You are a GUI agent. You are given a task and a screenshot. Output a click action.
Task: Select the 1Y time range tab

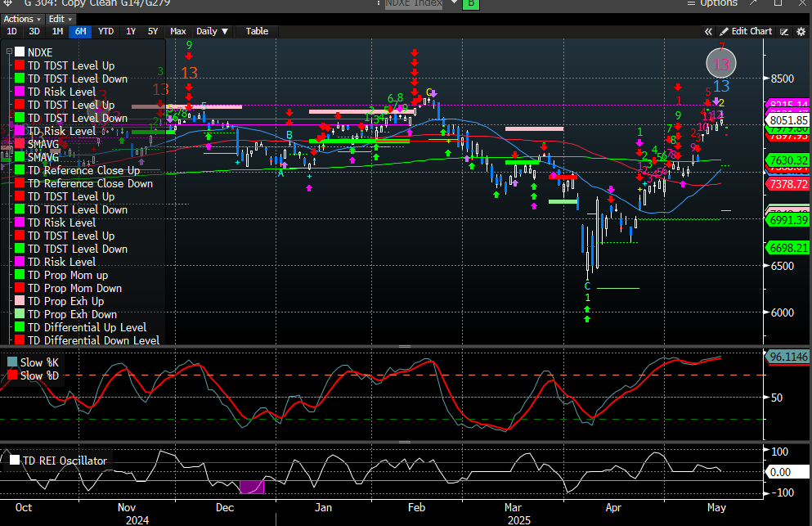(x=130, y=31)
